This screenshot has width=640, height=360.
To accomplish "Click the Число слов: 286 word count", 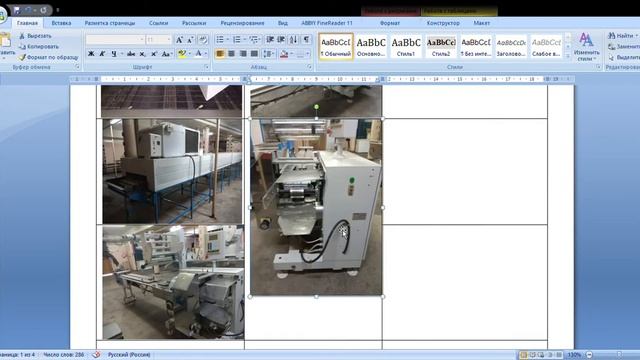I will click(64, 355).
